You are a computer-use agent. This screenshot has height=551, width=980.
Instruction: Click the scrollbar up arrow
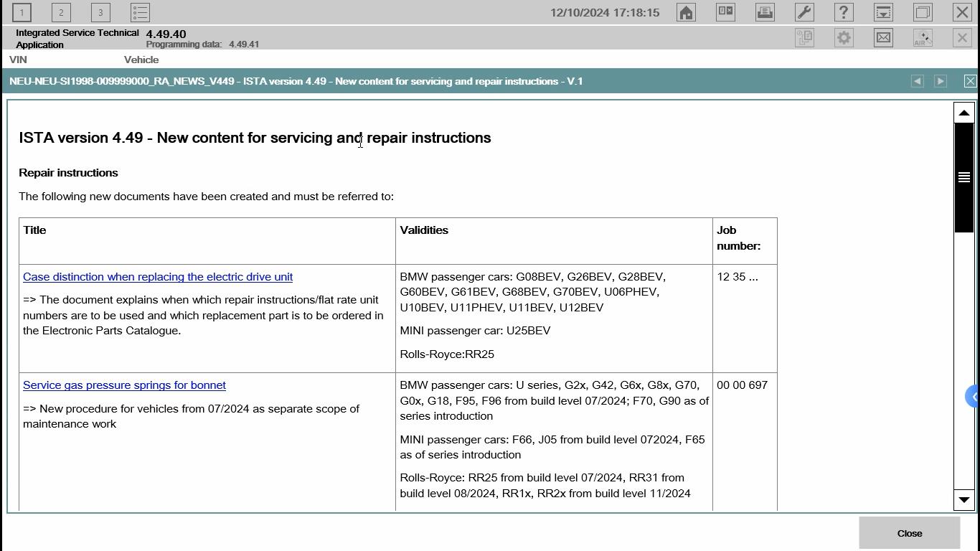pos(963,113)
